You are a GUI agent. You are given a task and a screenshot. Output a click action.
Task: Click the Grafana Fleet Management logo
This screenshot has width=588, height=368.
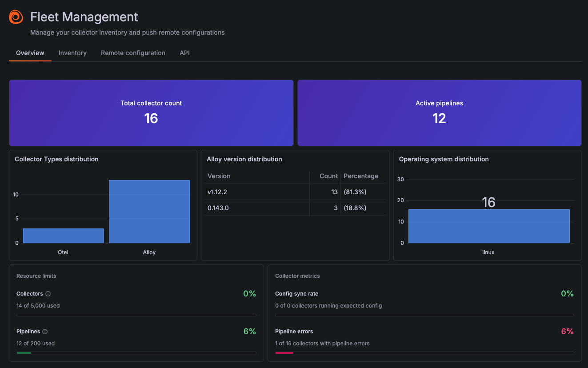[x=16, y=16]
